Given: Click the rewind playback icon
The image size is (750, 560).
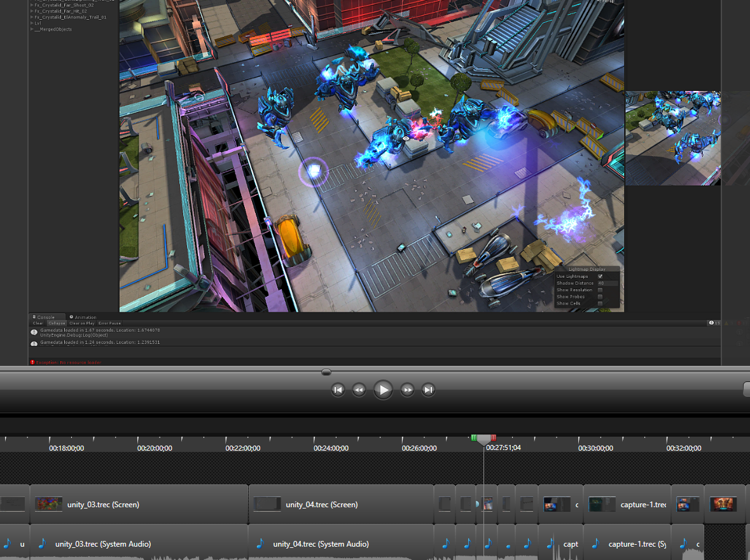Looking at the screenshot, I should click(359, 390).
